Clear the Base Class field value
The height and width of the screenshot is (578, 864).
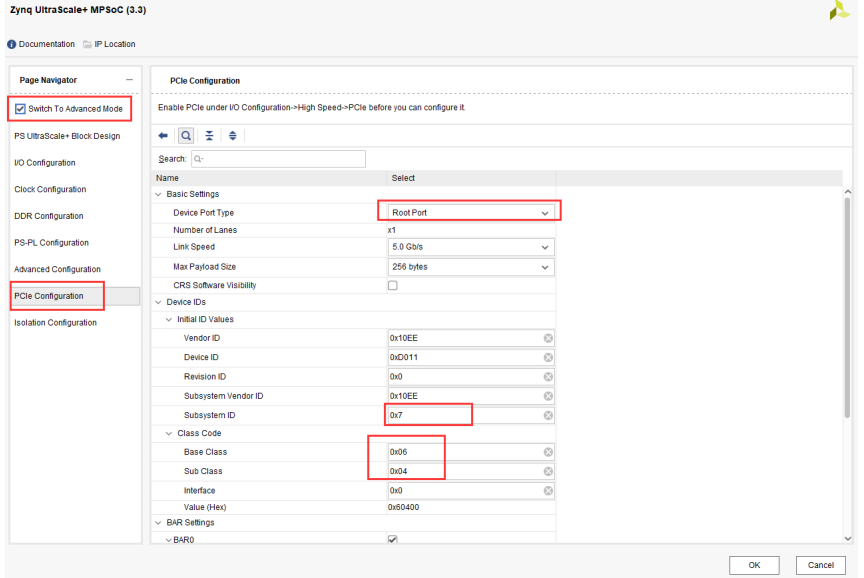[x=548, y=452]
